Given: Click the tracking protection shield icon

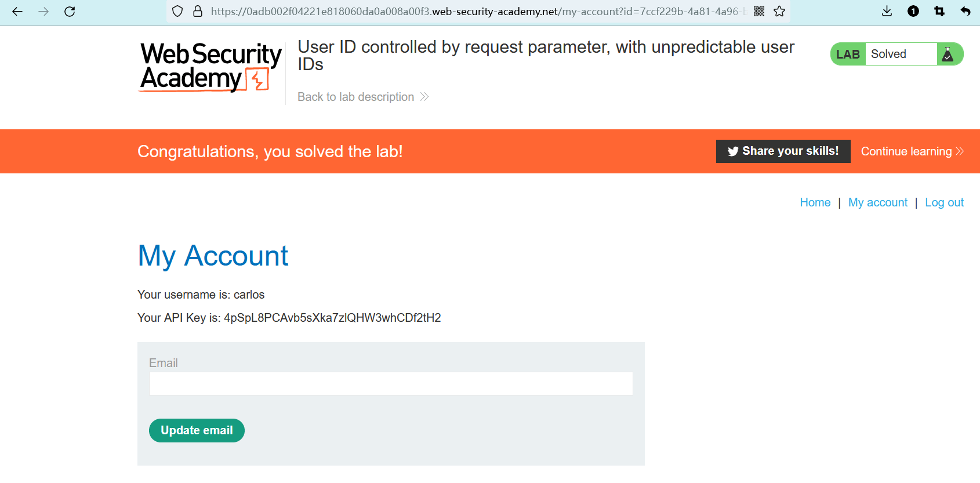Looking at the screenshot, I should click(178, 12).
